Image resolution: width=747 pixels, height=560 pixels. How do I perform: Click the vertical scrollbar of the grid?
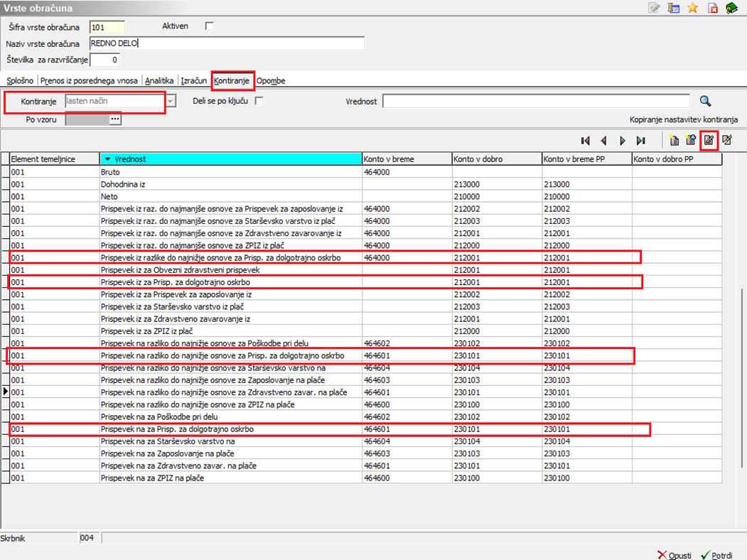pyautogui.click(x=742, y=378)
